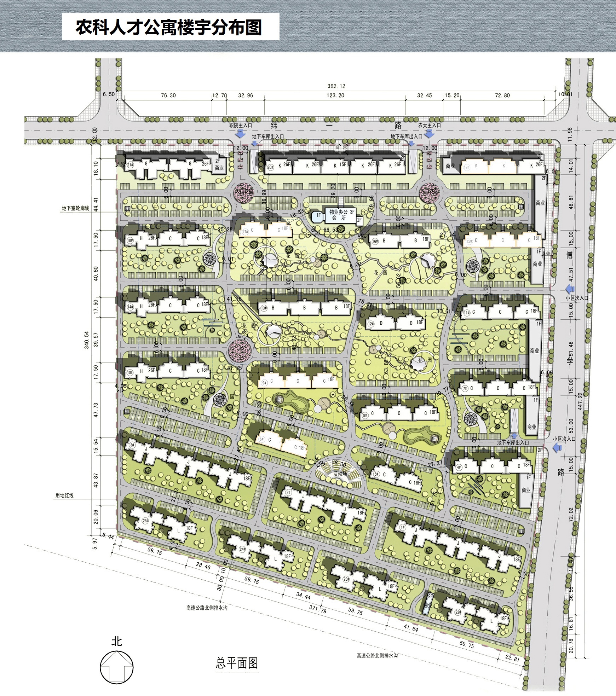Select the 18# building number marker
This screenshot has width=616, height=696.
pos(130,240)
